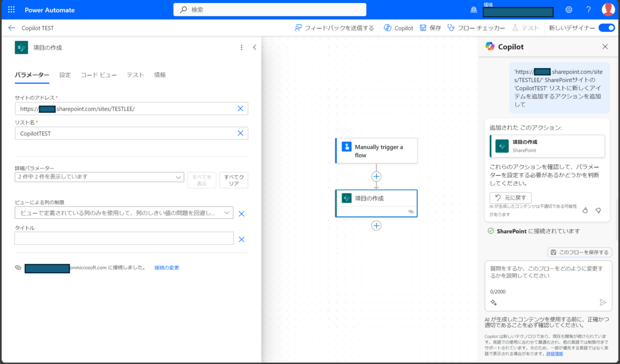
Task: Clear the list name value
Action: click(240, 133)
